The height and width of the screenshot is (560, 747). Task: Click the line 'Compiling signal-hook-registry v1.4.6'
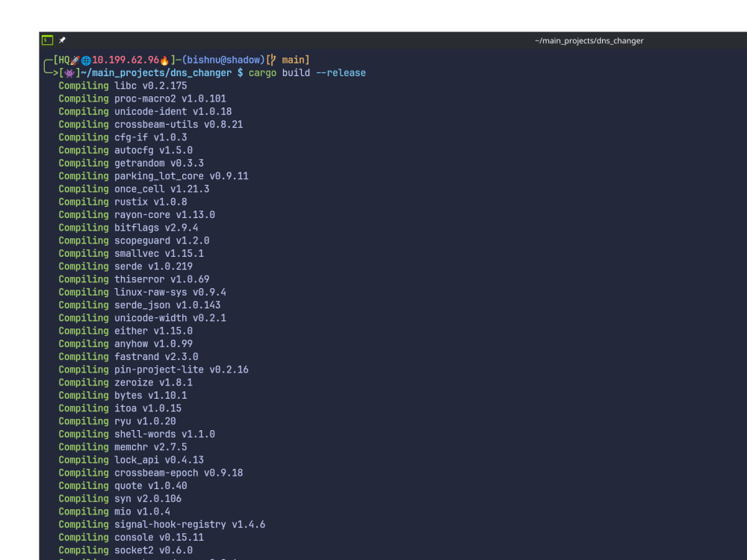161,524
